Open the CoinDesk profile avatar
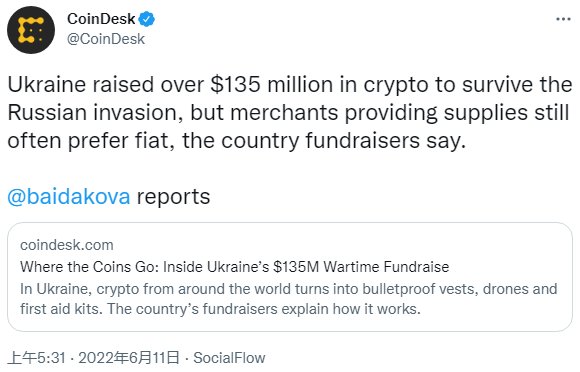 (x=31, y=30)
